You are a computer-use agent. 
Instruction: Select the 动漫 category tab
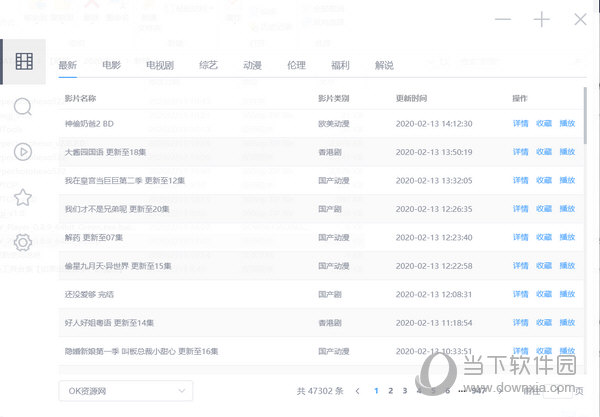(251, 65)
